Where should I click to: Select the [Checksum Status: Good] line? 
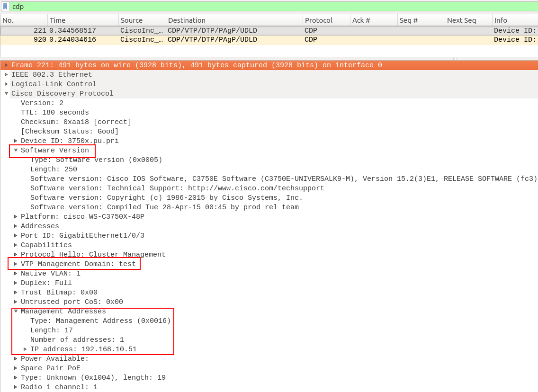[x=70, y=131]
